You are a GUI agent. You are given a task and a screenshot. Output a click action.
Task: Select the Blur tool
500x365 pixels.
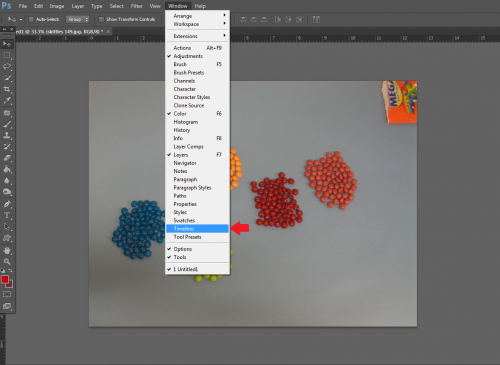tap(7, 181)
